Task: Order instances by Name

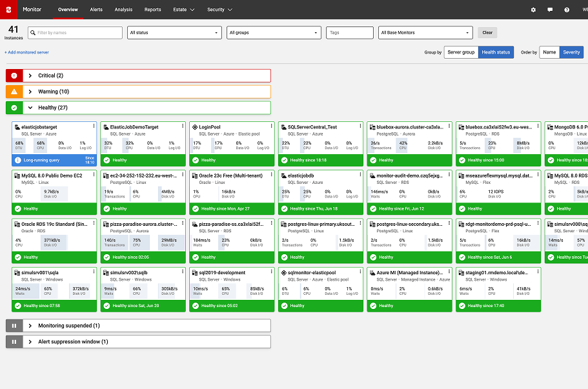Action: [549, 52]
